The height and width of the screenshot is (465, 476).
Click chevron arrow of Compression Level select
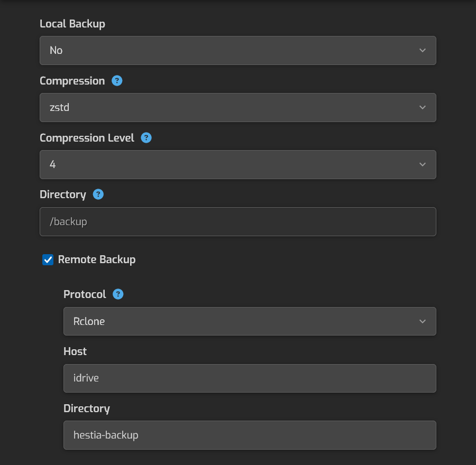point(423,164)
